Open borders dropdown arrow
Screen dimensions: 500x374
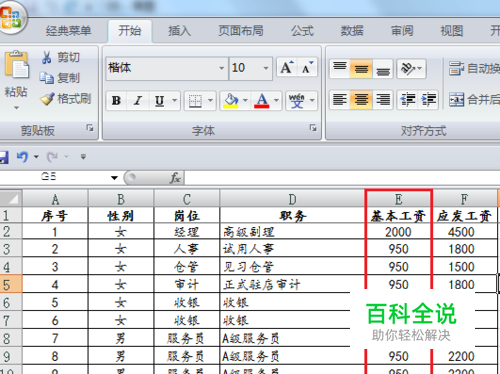[210, 100]
